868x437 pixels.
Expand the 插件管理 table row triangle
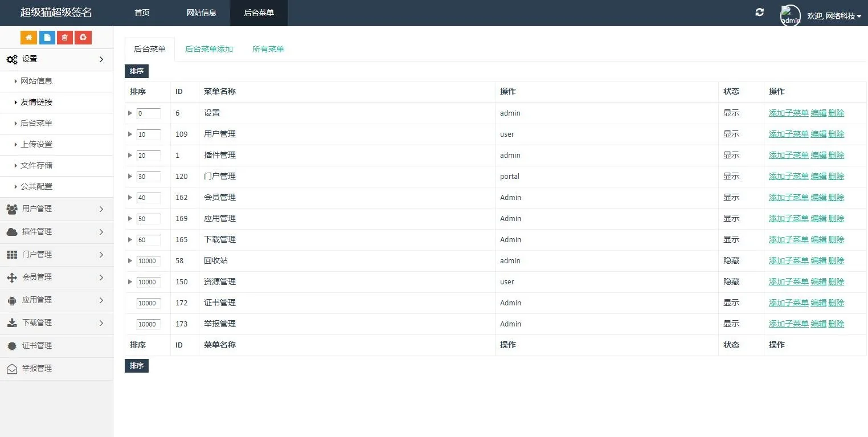click(x=130, y=156)
